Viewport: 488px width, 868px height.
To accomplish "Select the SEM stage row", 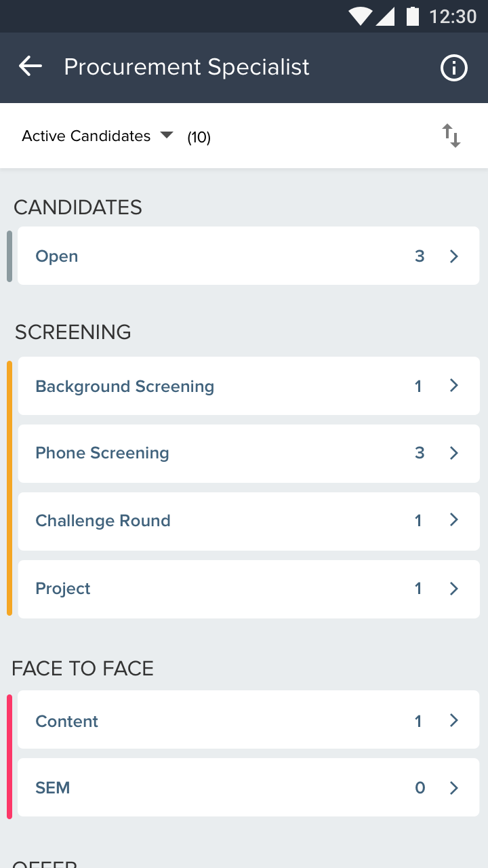I will pyautogui.click(x=248, y=787).
